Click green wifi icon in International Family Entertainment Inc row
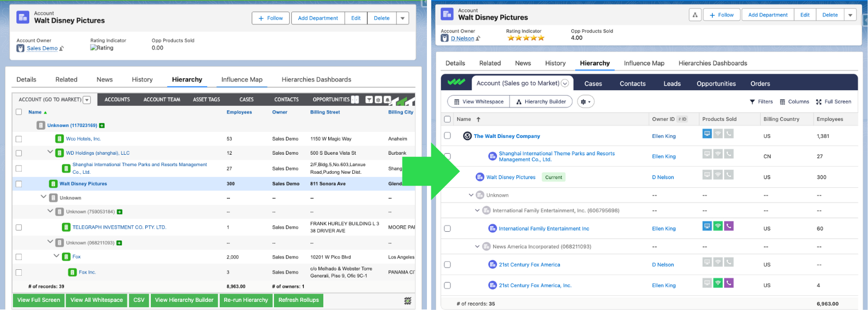 click(x=718, y=226)
